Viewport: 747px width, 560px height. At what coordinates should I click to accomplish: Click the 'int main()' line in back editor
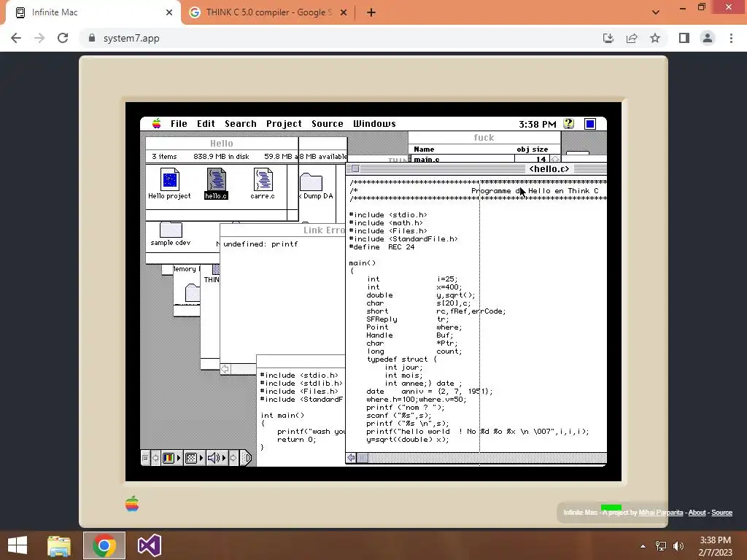tap(282, 415)
